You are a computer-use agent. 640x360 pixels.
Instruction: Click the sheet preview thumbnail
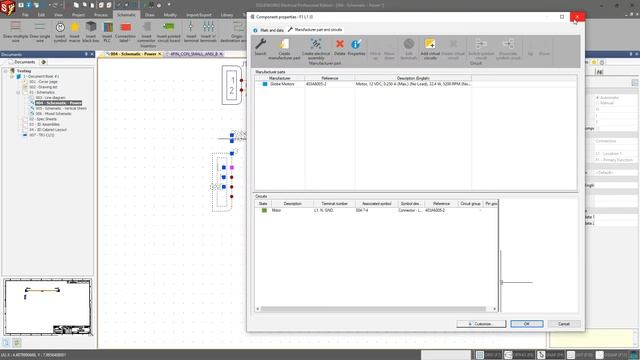(x=48, y=307)
